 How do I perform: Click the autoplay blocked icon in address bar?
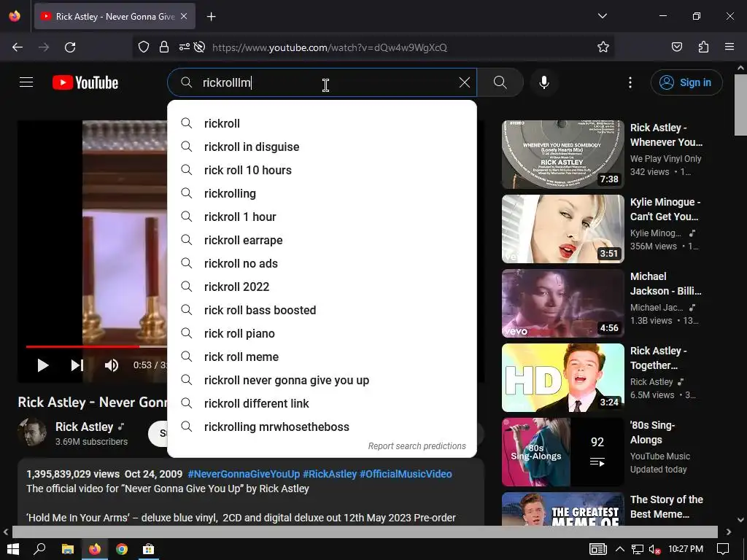click(x=200, y=47)
